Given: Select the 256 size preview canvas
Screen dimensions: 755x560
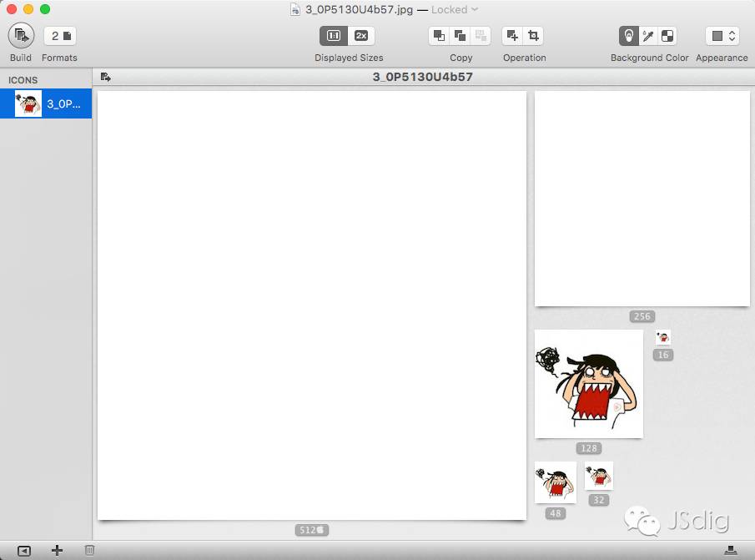Looking at the screenshot, I should (642, 199).
